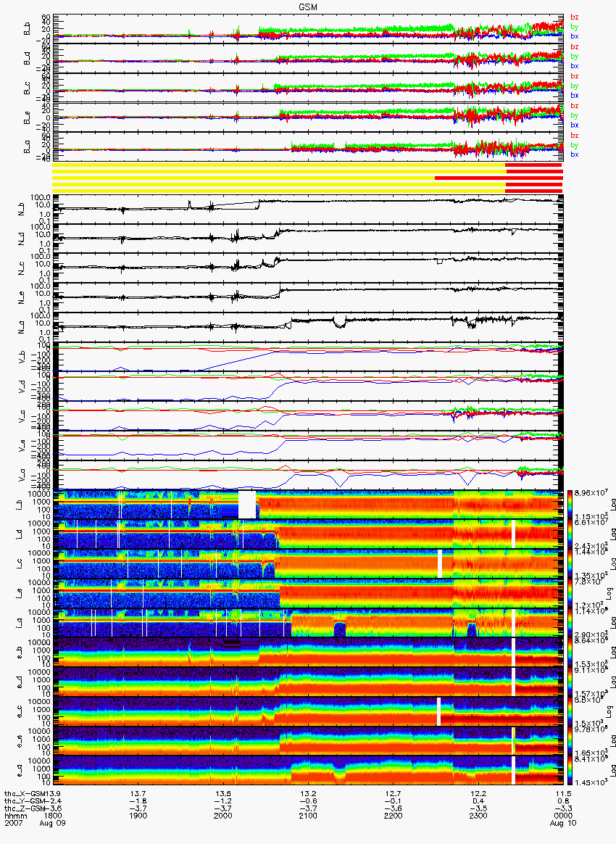Click the color bar beside e_d spectrogram
The height and width of the screenshot is (844, 616).
tap(570, 682)
